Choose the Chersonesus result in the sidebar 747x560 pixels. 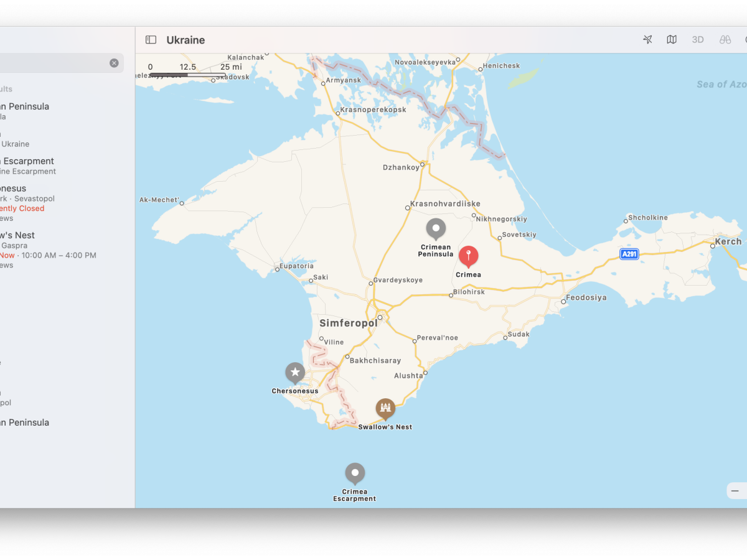point(16,189)
